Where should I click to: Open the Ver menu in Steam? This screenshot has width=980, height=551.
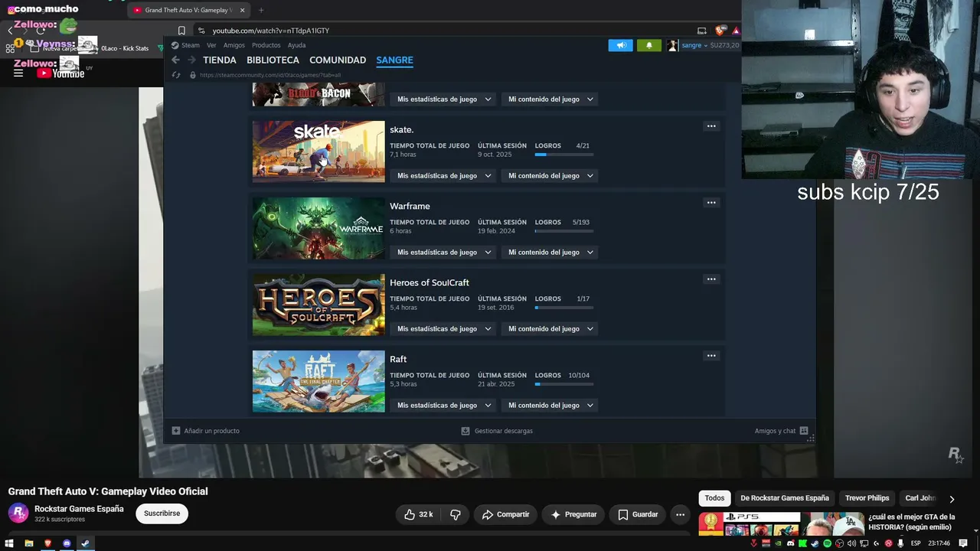coord(211,45)
